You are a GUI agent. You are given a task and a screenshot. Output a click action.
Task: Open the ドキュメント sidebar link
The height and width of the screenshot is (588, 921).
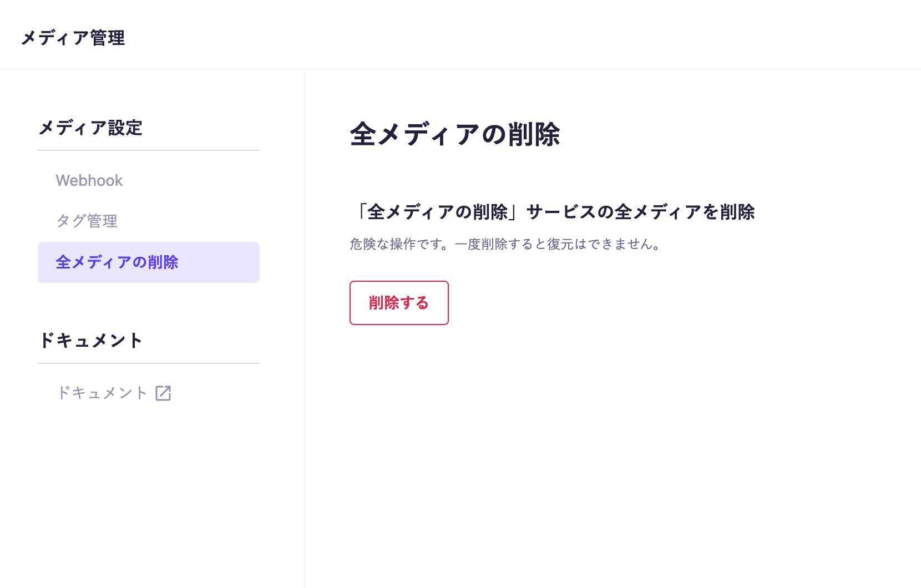click(102, 393)
